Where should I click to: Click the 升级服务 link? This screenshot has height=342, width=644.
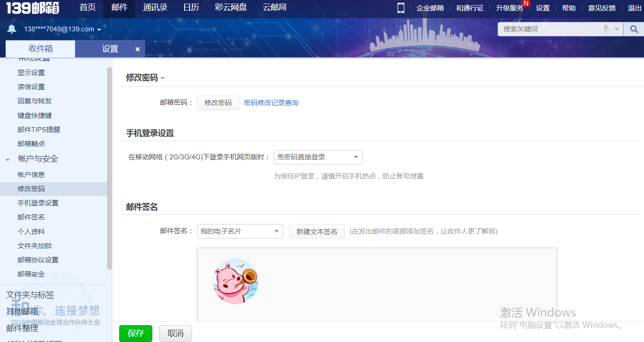click(x=510, y=8)
